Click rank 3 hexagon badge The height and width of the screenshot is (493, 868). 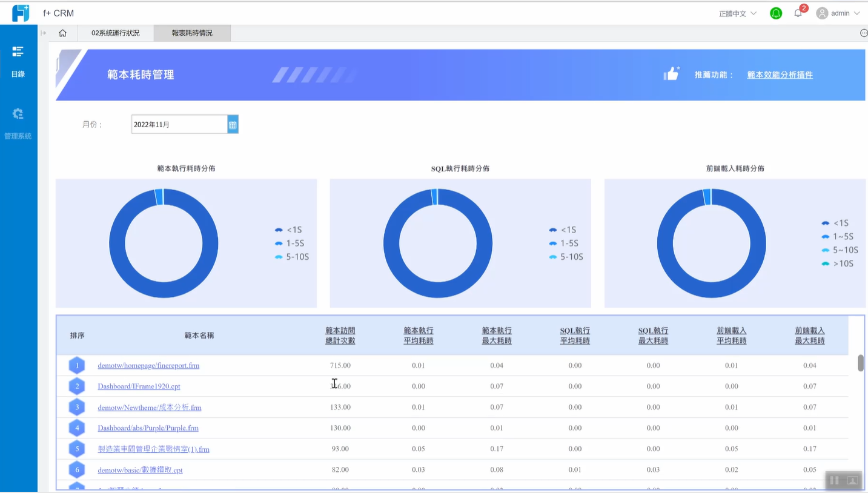[77, 408]
